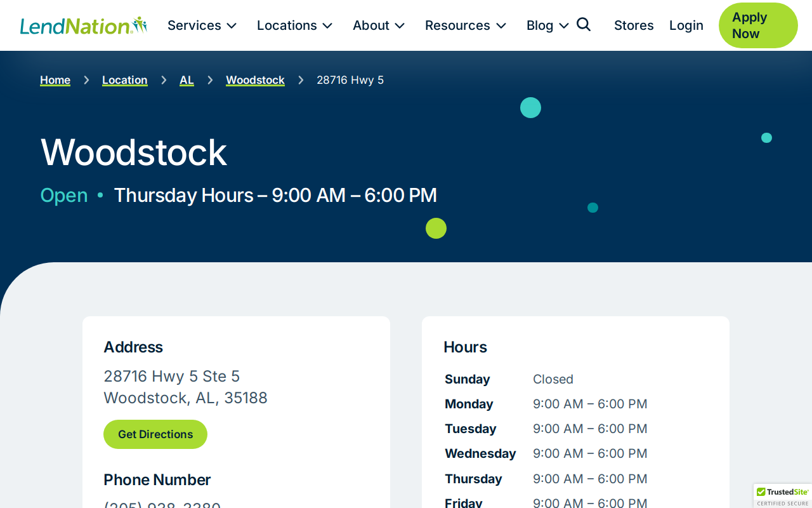Expand the Resources chevron
Viewport: 812px width, 508px height.
point(501,26)
